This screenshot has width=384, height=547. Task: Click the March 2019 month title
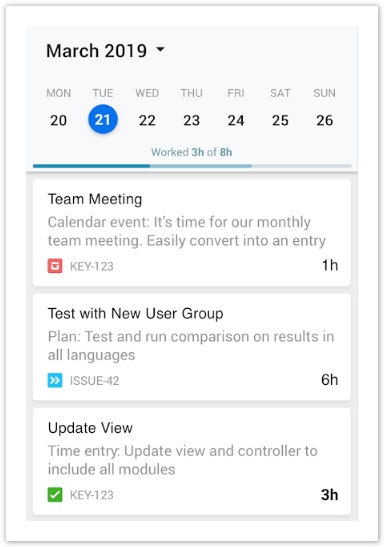tap(96, 51)
